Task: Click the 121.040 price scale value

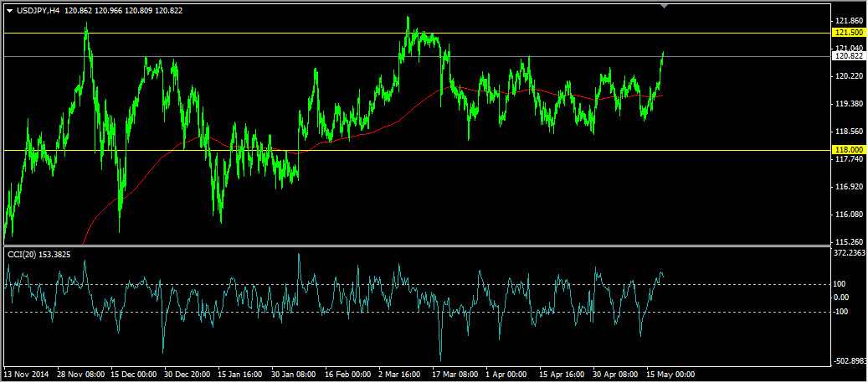Action: click(x=850, y=49)
